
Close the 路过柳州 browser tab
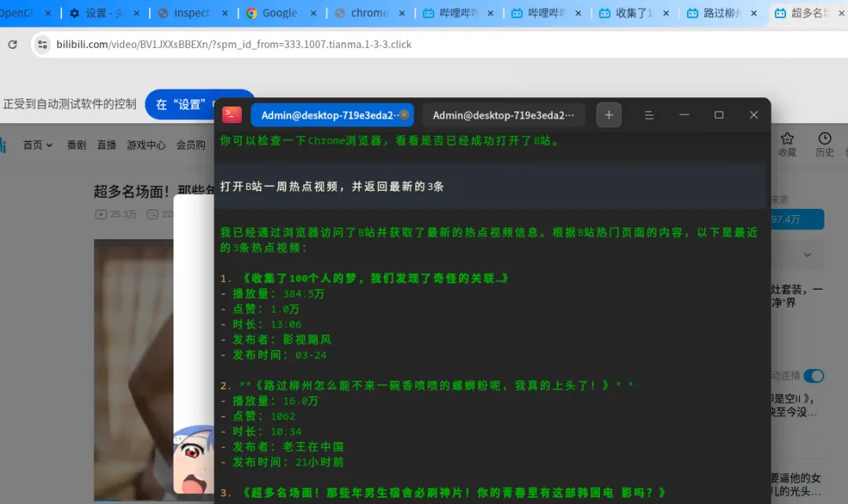pyautogui.click(x=754, y=13)
